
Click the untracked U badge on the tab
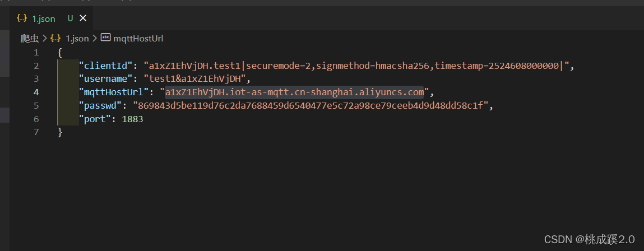click(x=70, y=18)
